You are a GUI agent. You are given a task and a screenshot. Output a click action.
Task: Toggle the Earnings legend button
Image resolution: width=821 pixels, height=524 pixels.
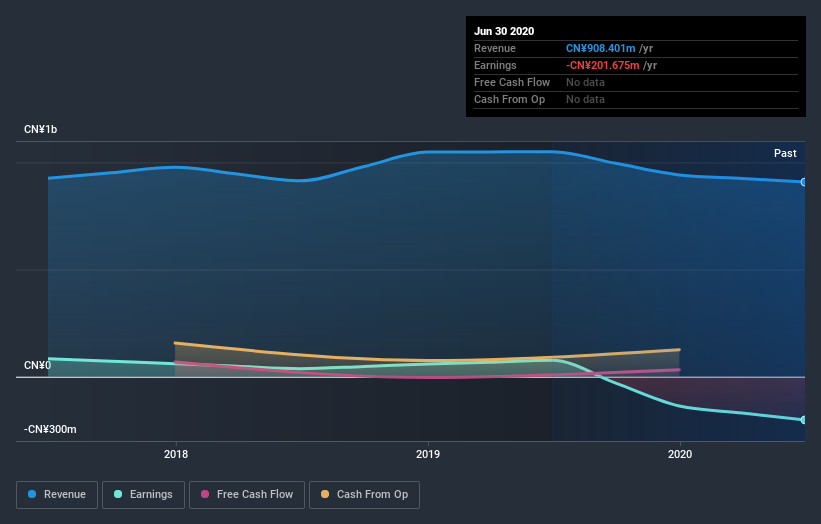[x=143, y=495]
